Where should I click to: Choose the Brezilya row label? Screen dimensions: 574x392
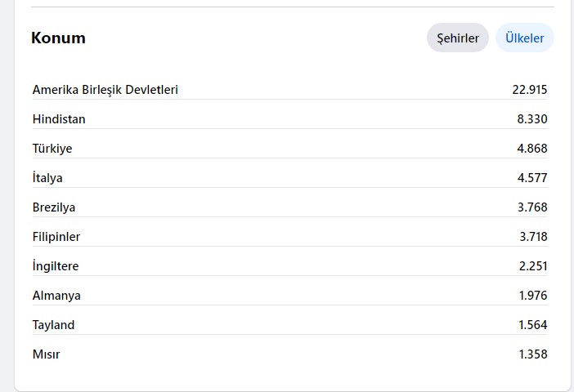tap(54, 207)
